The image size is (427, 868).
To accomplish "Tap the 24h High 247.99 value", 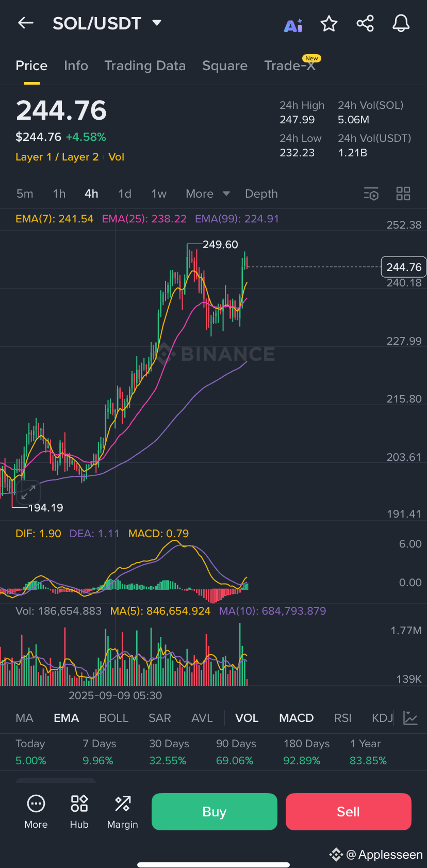I will 297,120.
